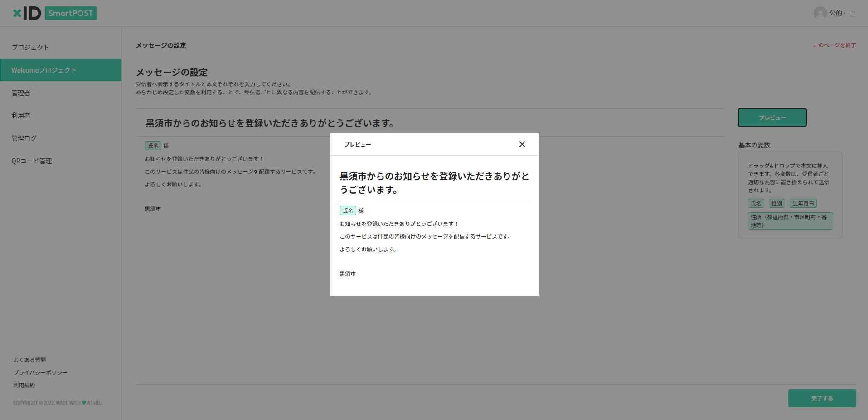Open 利用規約 link
This screenshot has width=868, height=420.
click(x=24, y=386)
